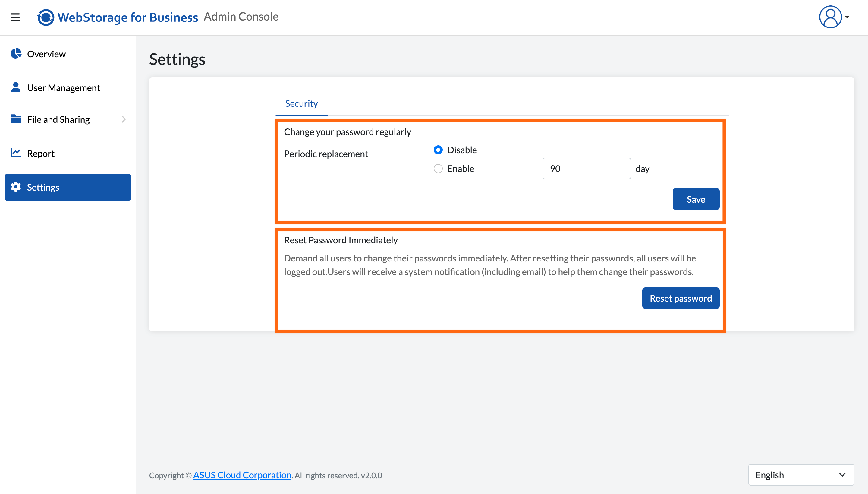Screen dimensions: 868x494
Task: Open User Management in the sidebar
Action: point(68,87)
